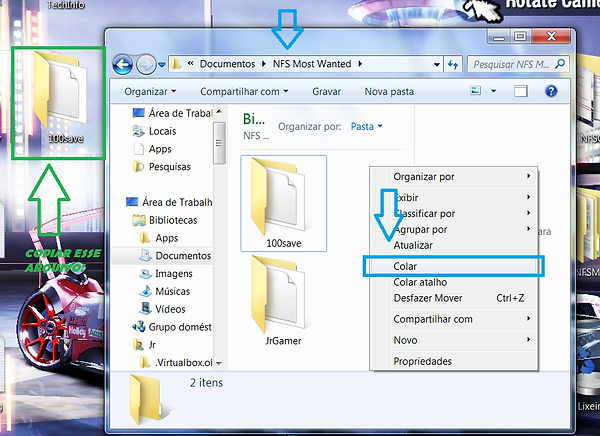Image resolution: width=600 pixels, height=436 pixels.
Task: Select Documentos library in the tree
Action: pos(175,256)
